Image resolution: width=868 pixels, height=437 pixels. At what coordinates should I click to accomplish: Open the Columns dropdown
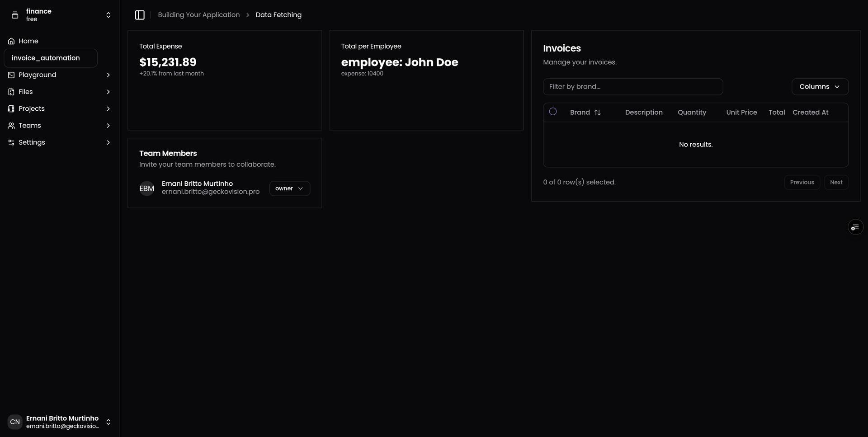(x=820, y=87)
